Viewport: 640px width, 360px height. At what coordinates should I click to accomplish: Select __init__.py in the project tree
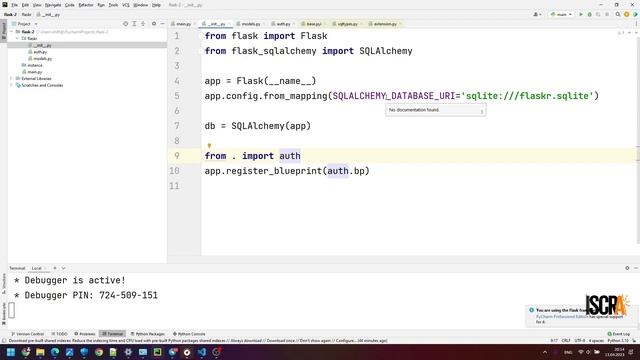[40, 45]
